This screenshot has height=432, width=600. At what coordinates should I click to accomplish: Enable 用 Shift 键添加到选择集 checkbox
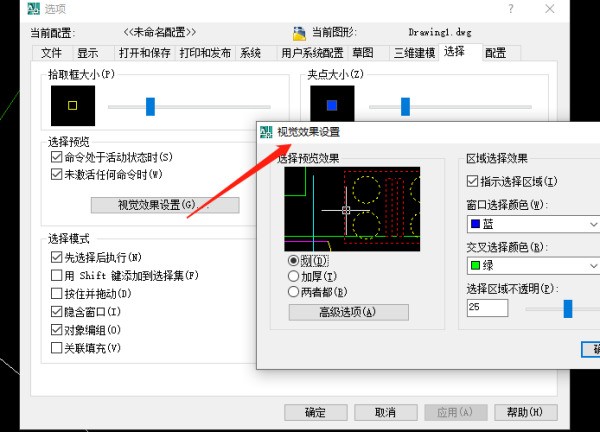point(57,275)
